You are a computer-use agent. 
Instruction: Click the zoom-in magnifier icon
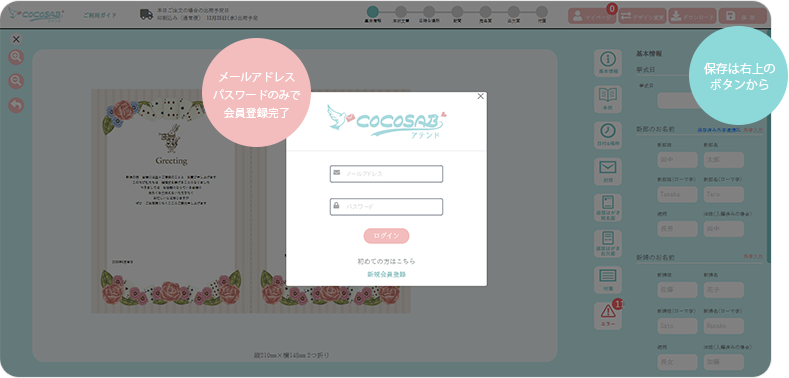16,57
